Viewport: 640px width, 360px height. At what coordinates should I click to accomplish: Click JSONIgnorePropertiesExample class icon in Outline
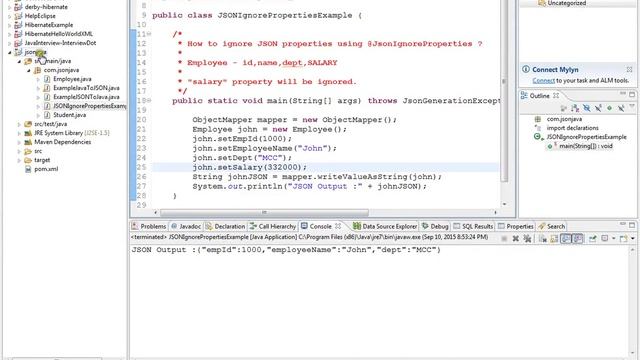(x=539, y=137)
